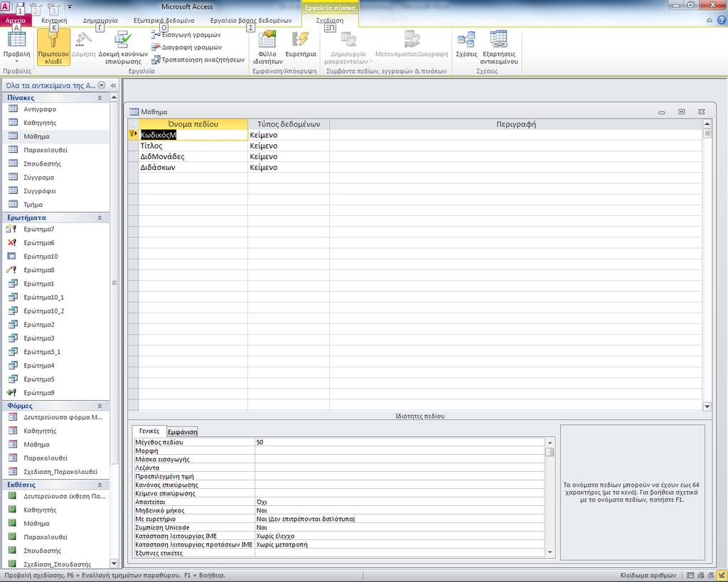
Task: Open Quick Access Toolbar customize dropdown
Action: pos(70,7)
